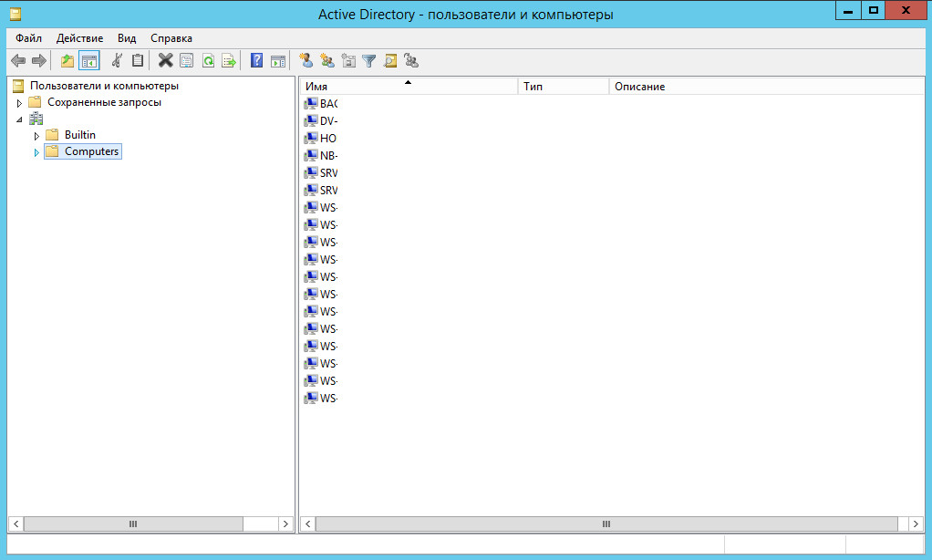Open the Действие menu
Screen dimensions: 932x560
[x=79, y=38]
